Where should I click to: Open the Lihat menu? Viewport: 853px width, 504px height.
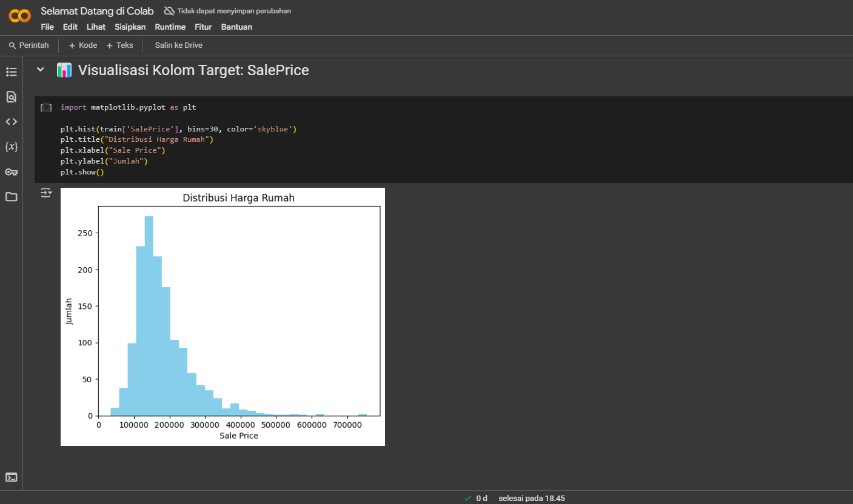point(96,27)
